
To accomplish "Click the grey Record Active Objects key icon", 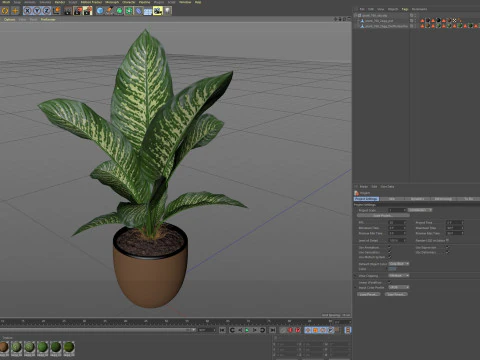I will click(283, 330).
